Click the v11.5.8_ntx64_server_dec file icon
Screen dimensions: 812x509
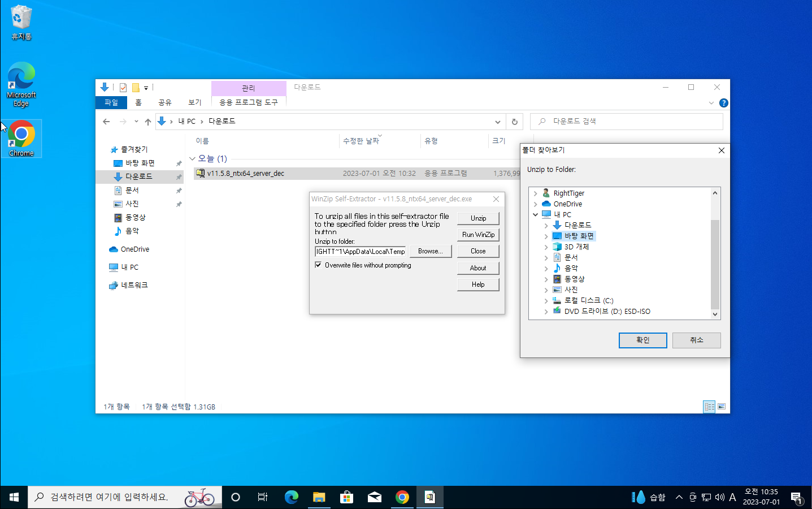[200, 174]
